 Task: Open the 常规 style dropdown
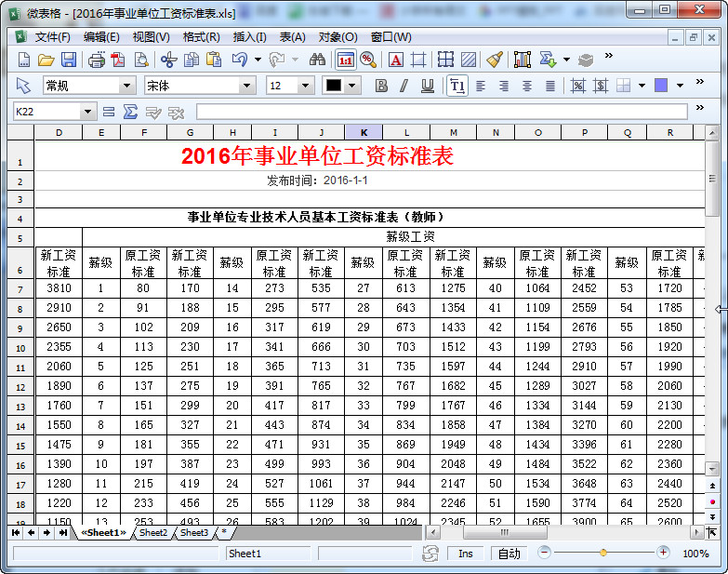pos(126,86)
